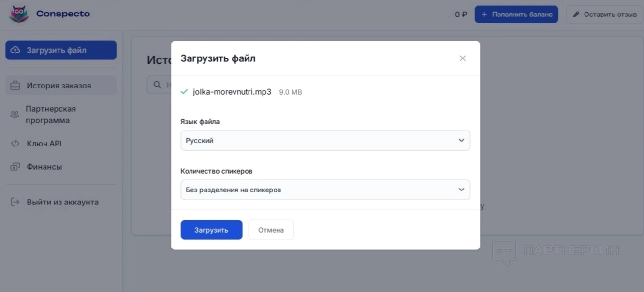Click the Finances wallet icon
The width and height of the screenshot is (644, 292).
coord(15,167)
